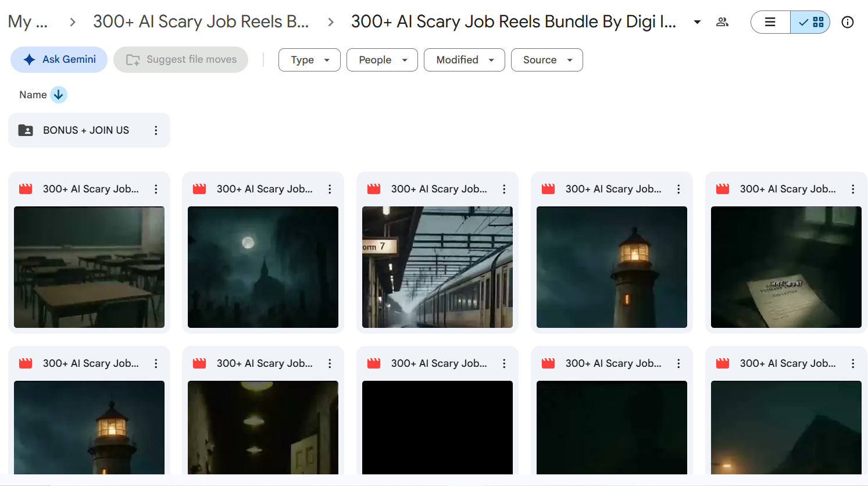
Task: Select the title above the train platform thumbnail
Action: click(439, 189)
